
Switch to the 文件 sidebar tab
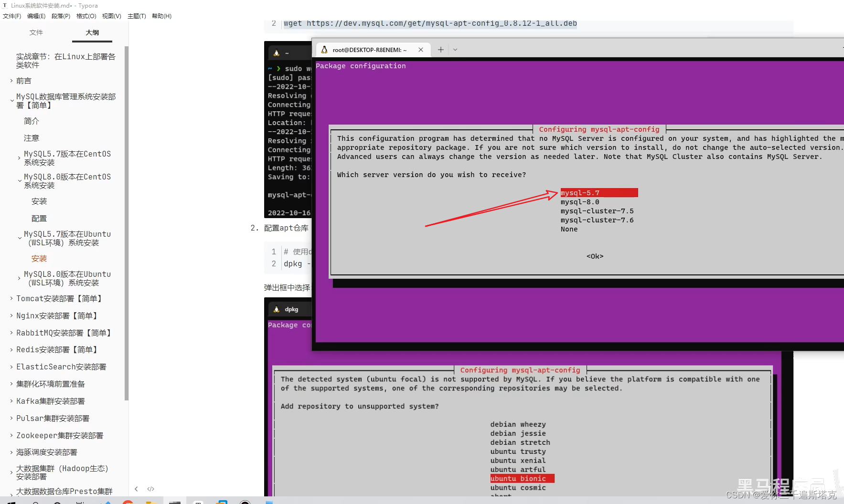coord(36,32)
